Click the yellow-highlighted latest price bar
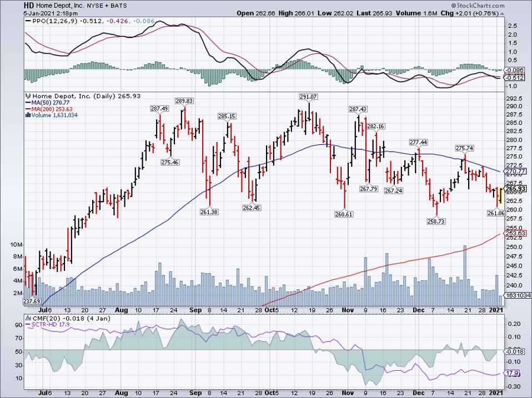 (x=500, y=195)
